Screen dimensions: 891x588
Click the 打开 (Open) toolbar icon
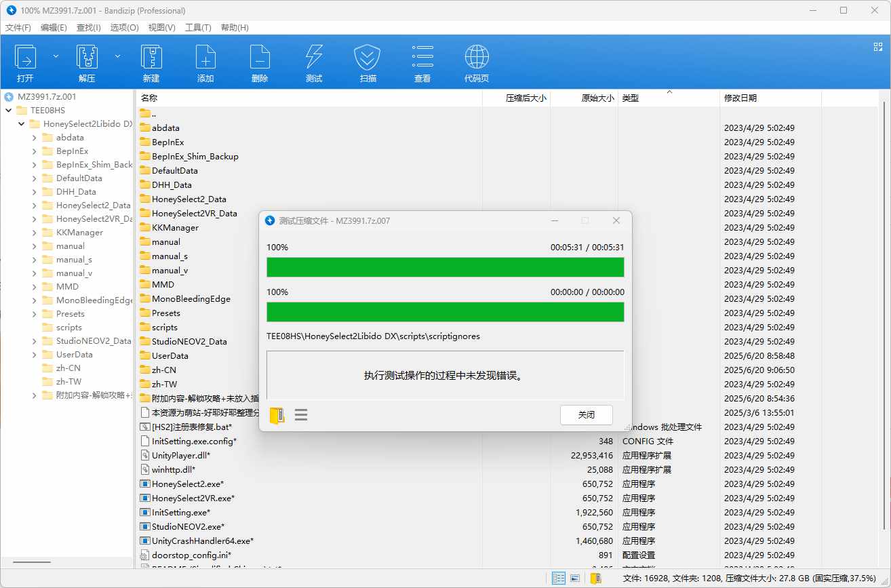click(26, 58)
